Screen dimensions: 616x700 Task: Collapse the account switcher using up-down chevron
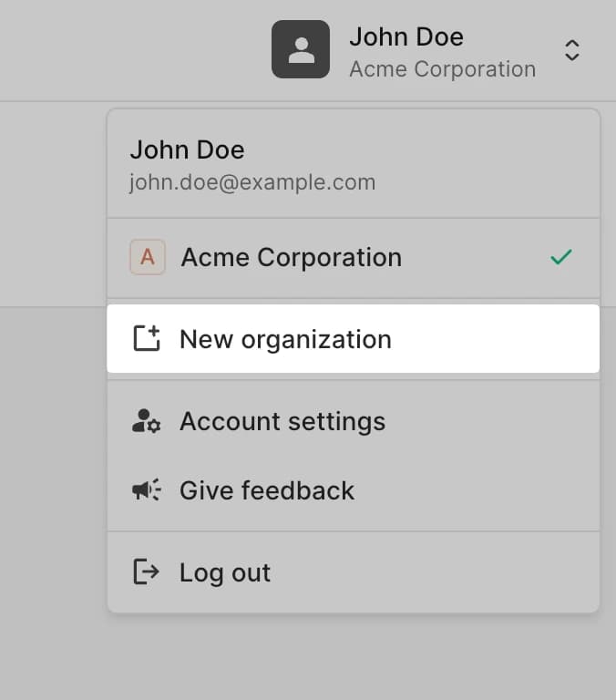[571, 50]
